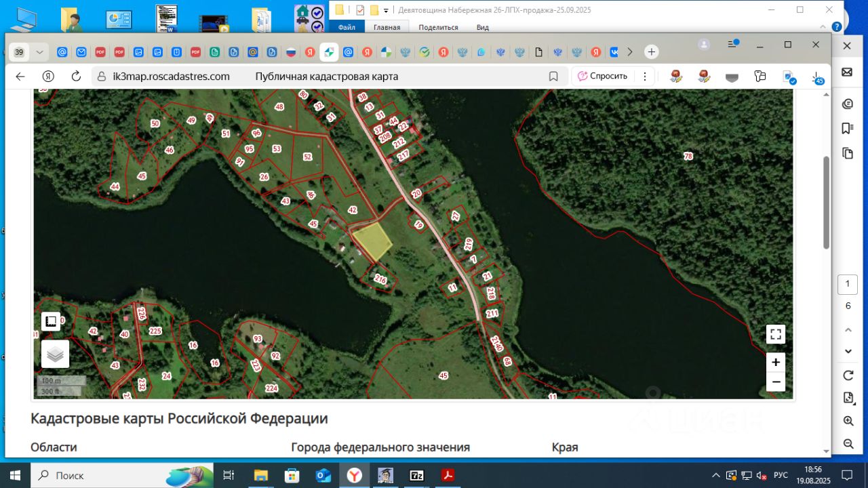Select parcel 78 on the map
Image resolution: width=868 pixels, height=488 pixels.
point(688,156)
